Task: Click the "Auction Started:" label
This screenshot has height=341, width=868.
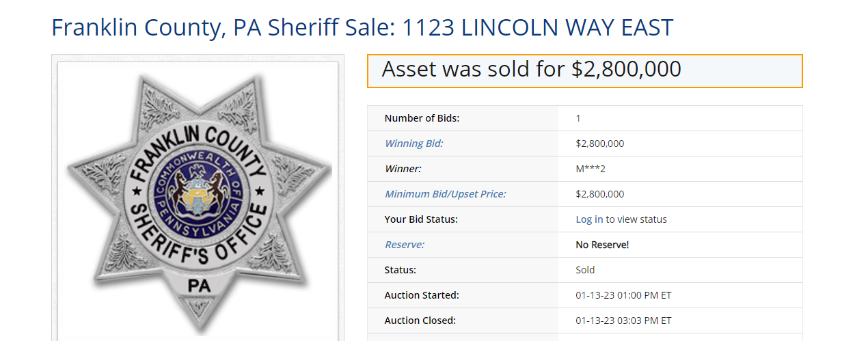Action: tap(422, 295)
